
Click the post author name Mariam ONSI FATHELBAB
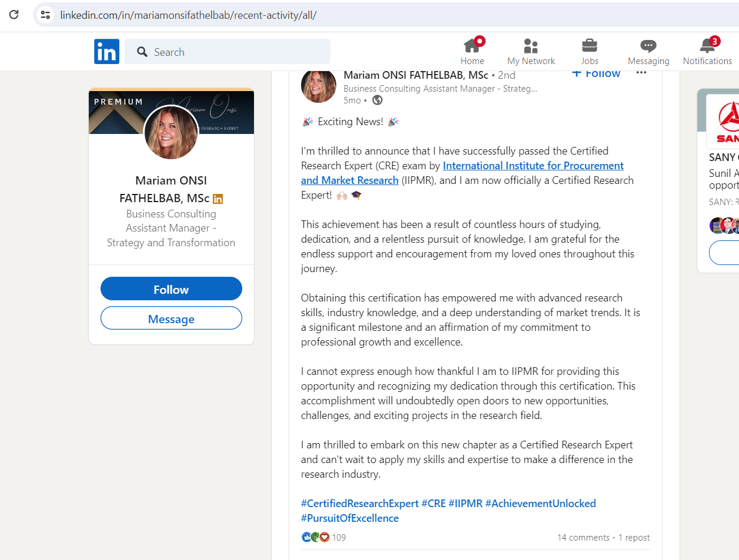tap(416, 75)
